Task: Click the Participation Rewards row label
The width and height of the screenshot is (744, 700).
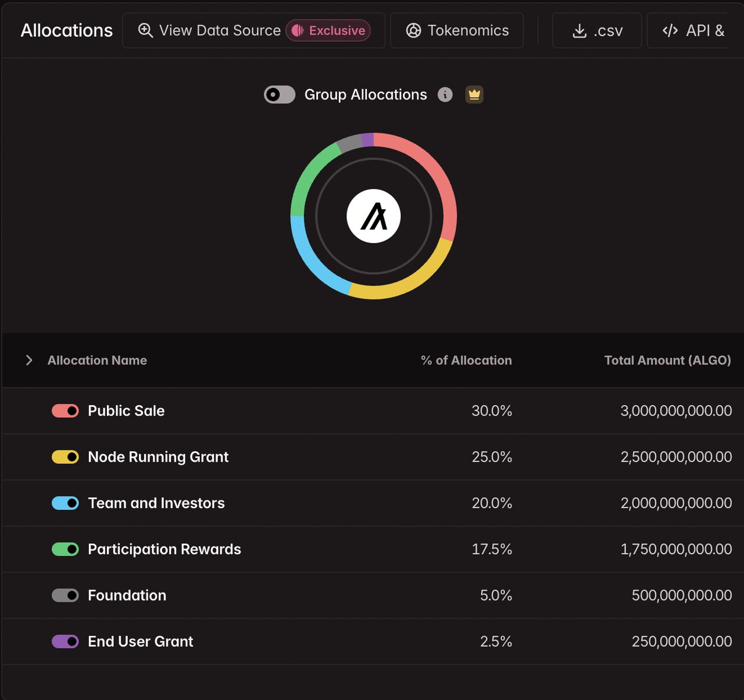Action: click(x=164, y=549)
